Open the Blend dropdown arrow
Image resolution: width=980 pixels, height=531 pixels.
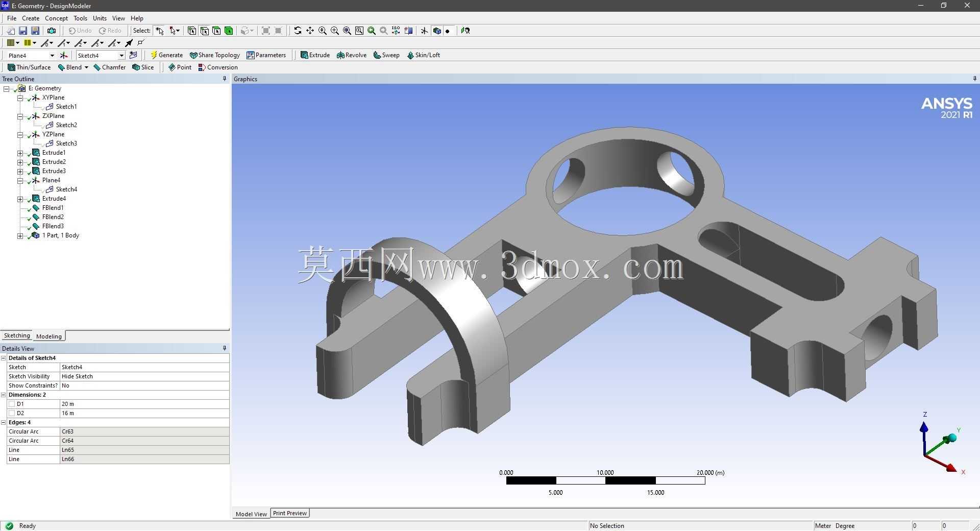[x=86, y=67]
